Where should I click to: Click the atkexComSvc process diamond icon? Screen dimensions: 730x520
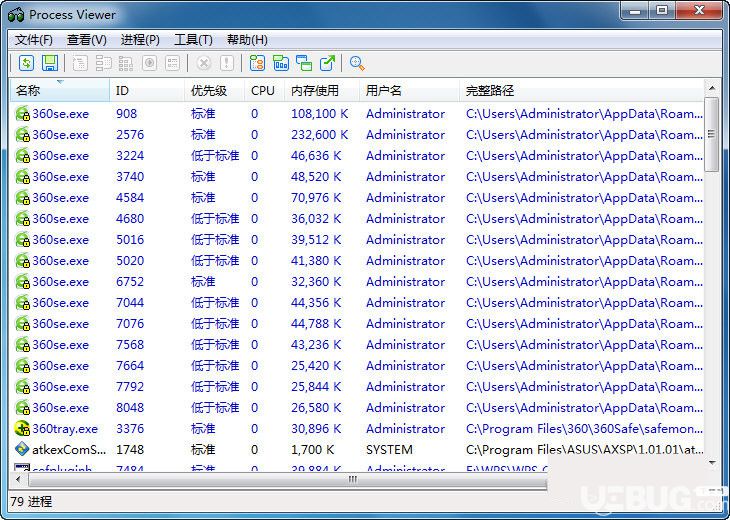[22, 449]
